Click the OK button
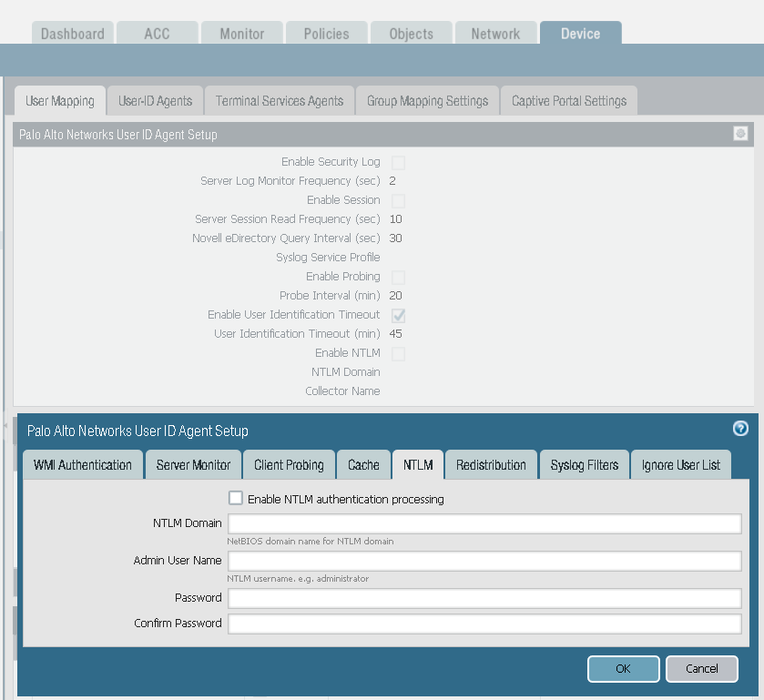 [x=623, y=669]
